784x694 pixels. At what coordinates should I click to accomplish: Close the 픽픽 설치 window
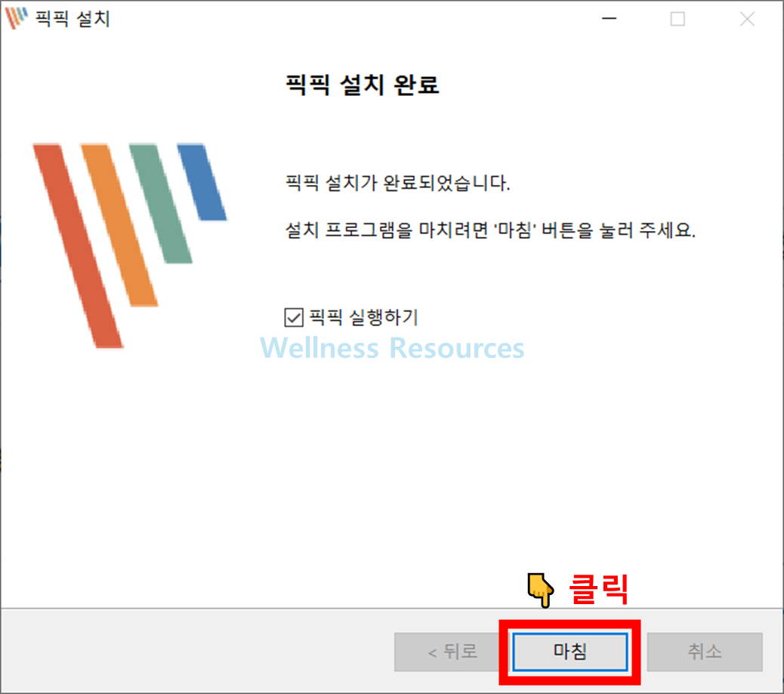[748, 19]
